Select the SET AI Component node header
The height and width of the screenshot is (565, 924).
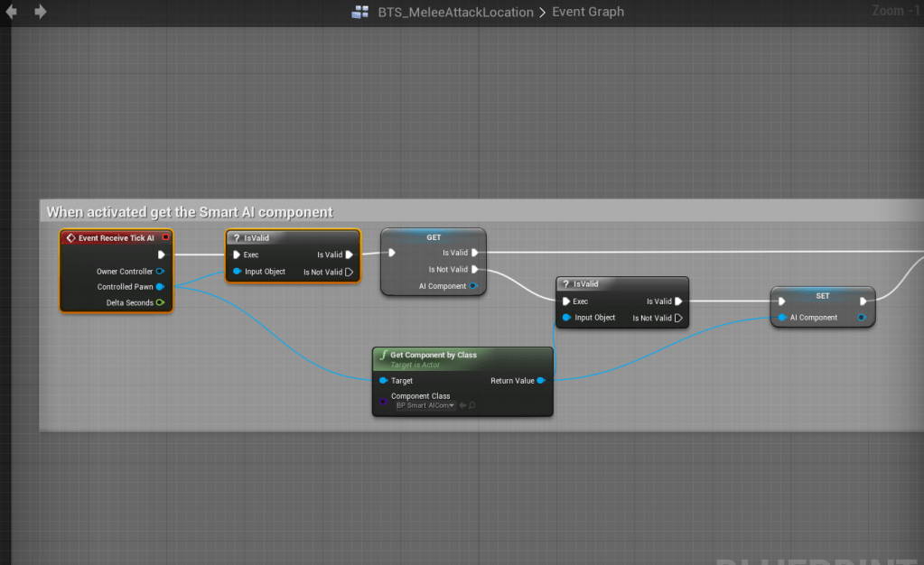pos(822,295)
